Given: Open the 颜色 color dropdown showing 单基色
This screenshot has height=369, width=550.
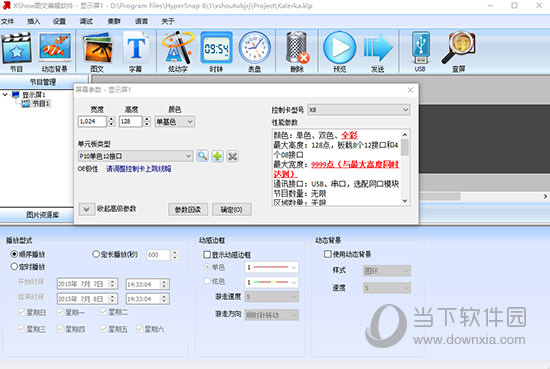Looking at the screenshot, I should pyautogui.click(x=175, y=122).
